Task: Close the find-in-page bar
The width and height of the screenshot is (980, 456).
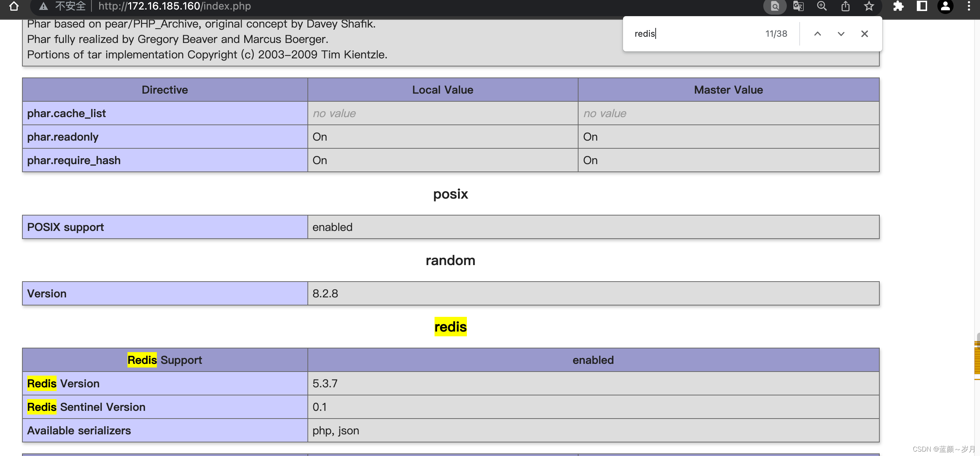Action: [x=864, y=34]
